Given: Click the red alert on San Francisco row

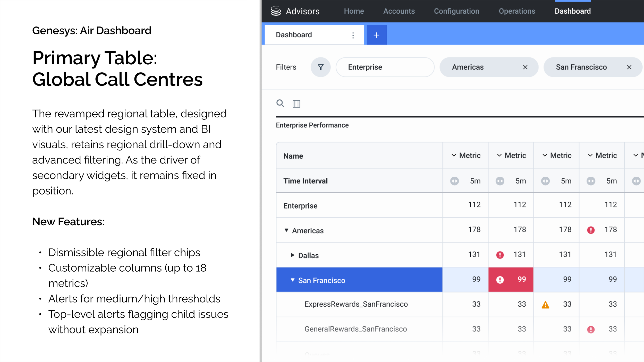Looking at the screenshot, I should click(x=500, y=279).
